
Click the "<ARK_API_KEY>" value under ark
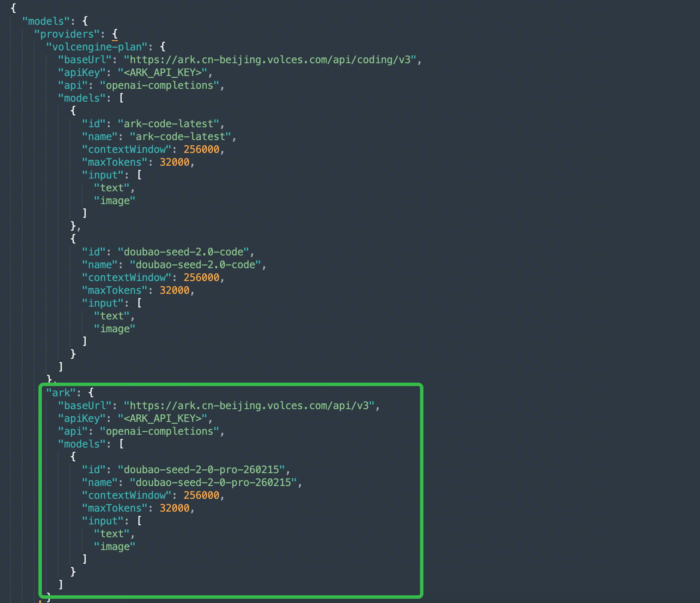click(x=162, y=419)
